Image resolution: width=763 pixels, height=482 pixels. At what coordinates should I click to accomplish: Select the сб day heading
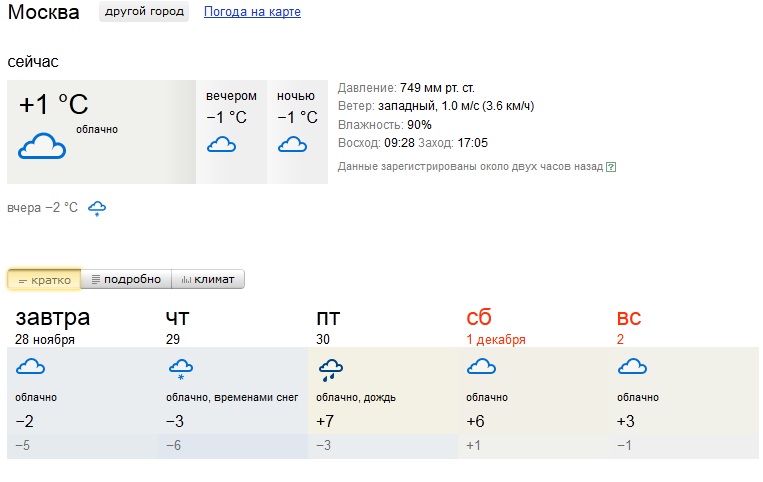point(479,318)
